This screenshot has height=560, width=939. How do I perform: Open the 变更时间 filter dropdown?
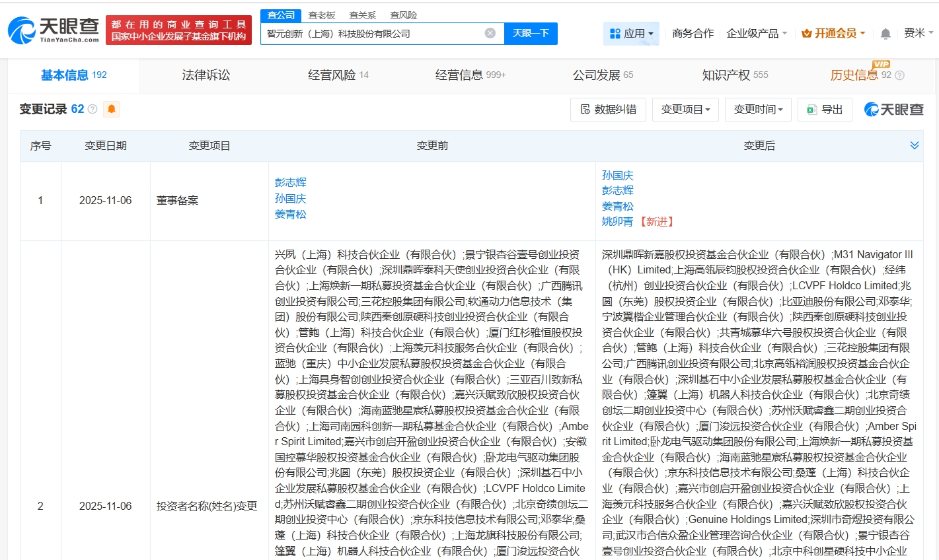pos(757,110)
